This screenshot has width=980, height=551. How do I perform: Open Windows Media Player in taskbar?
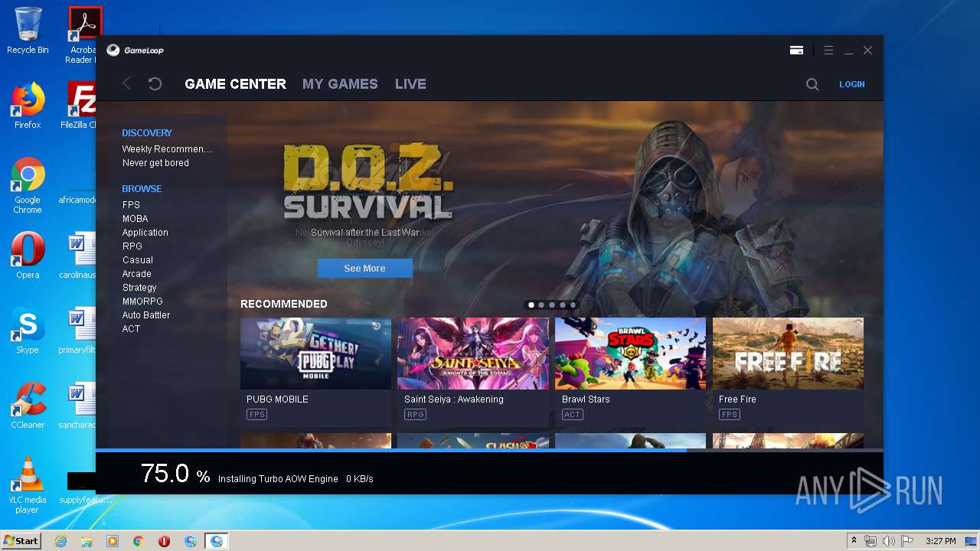[x=113, y=541]
